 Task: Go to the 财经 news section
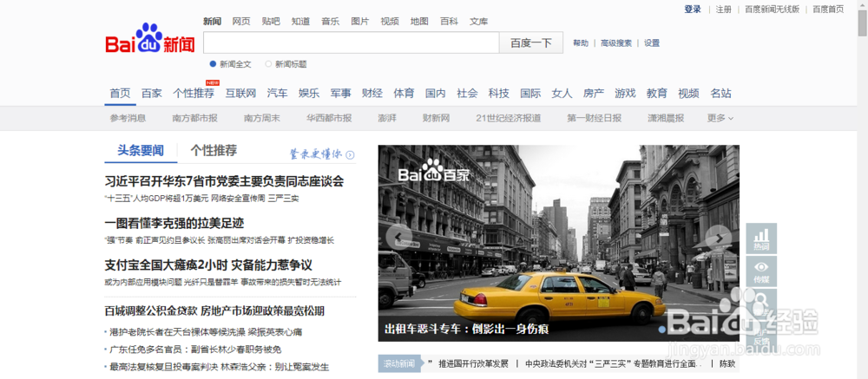[x=372, y=94]
